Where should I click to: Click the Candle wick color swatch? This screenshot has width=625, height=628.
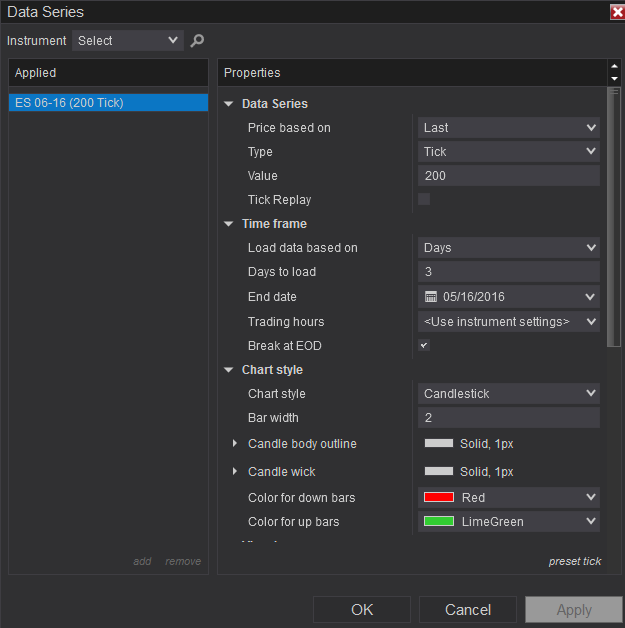point(439,471)
